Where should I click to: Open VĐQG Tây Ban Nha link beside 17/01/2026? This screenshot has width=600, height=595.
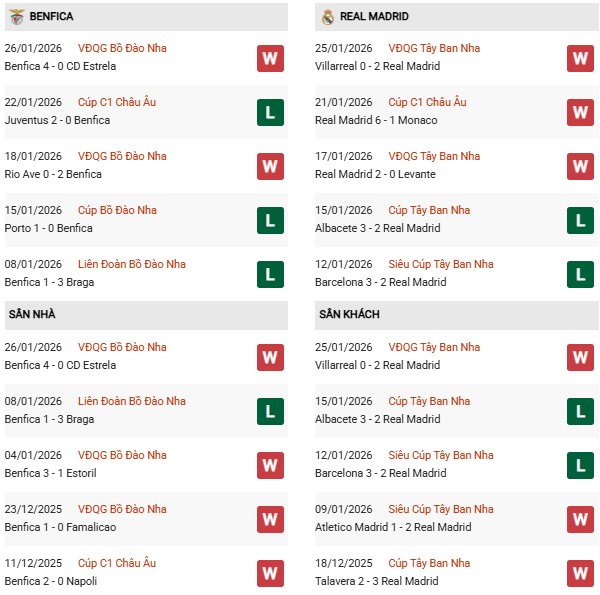click(434, 156)
